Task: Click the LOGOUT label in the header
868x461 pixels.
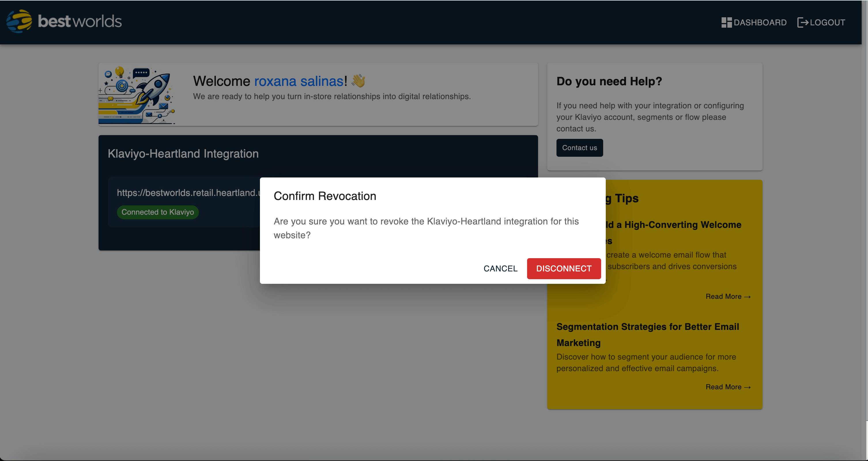Action: pos(827,22)
